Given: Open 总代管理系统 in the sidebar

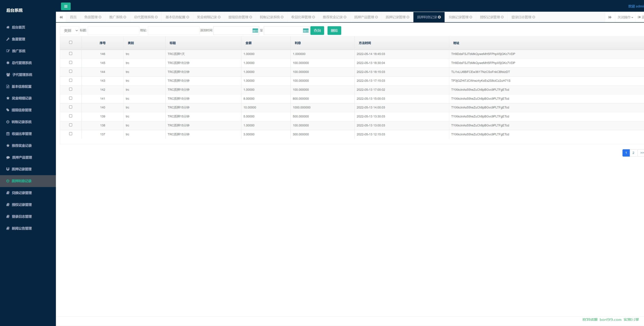Looking at the screenshot, I should click(28, 63).
